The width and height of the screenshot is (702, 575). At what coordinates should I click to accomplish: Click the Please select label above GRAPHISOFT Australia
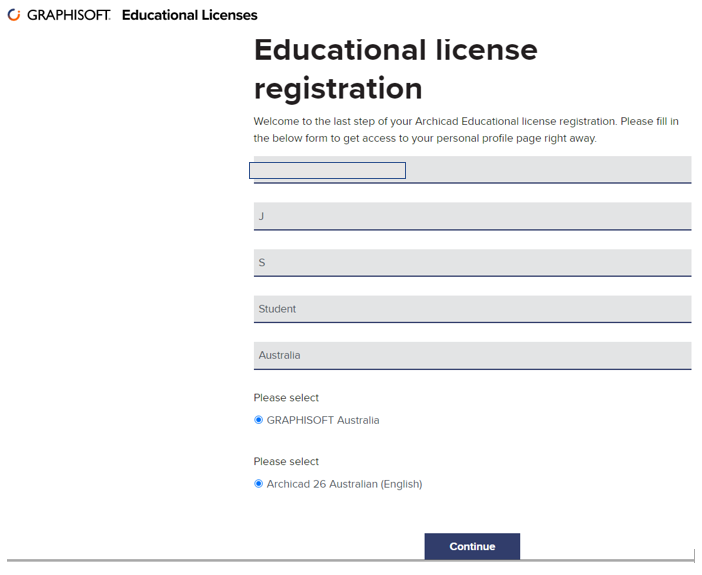pos(286,398)
